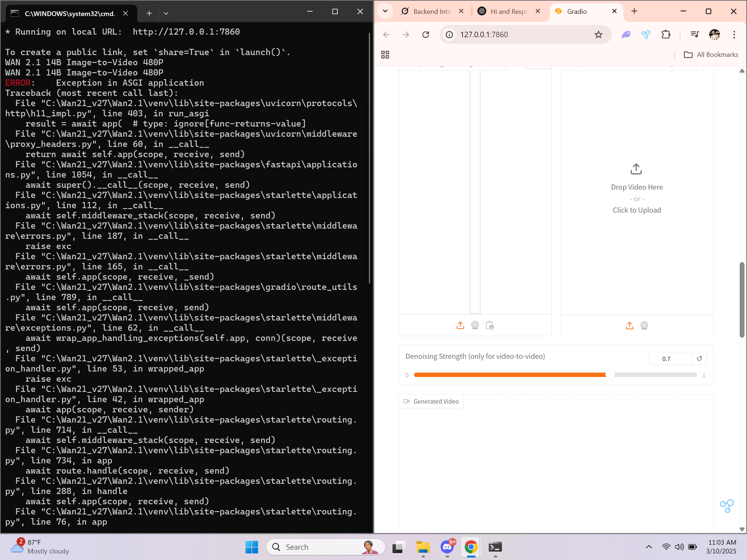Click upload icon under image input panel
The image size is (747, 560).
460,325
